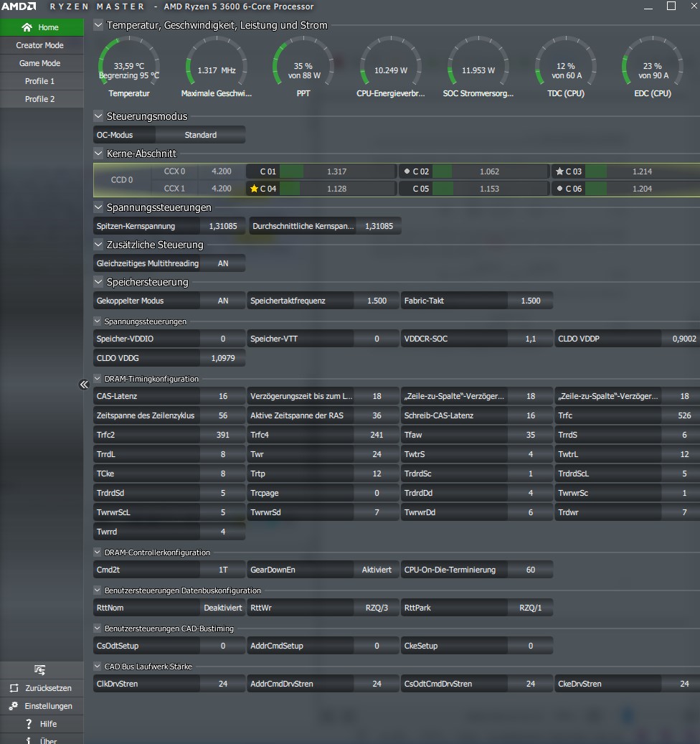Open the Creator Mode tab
This screenshot has width=700, height=744.
coord(42,45)
